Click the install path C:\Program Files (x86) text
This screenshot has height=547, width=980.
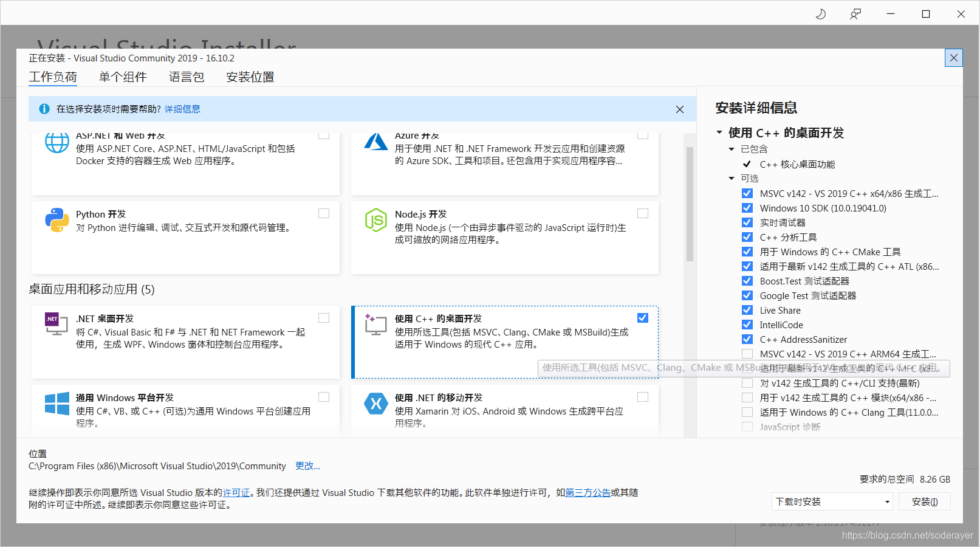(x=157, y=466)
